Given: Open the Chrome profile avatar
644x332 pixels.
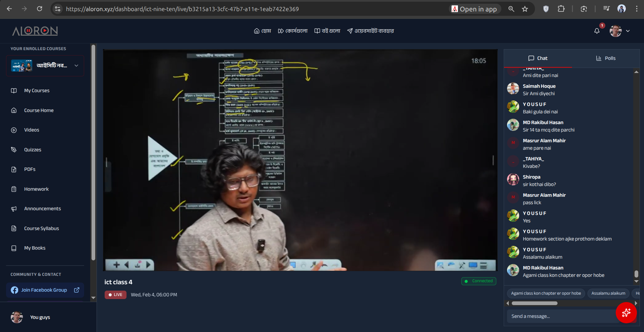Looking at the screenshot, I should pyautogui.click(x=622, y=9).
